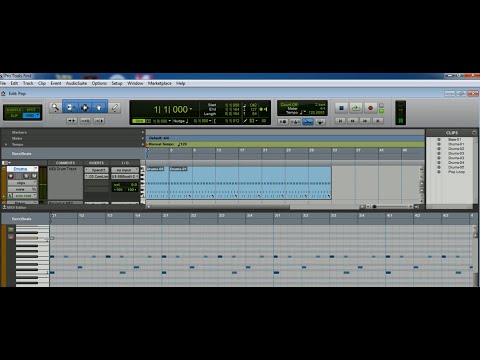Select Bass 01 in Clips list

(454, 139)
